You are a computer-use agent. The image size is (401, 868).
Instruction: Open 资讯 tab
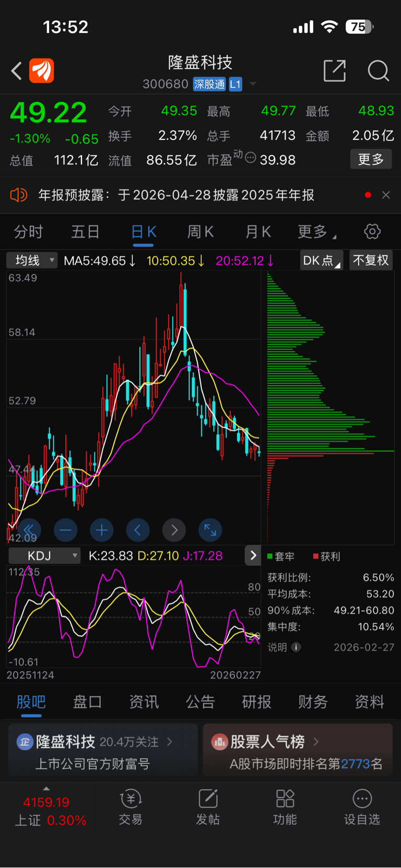coord(144,702)
